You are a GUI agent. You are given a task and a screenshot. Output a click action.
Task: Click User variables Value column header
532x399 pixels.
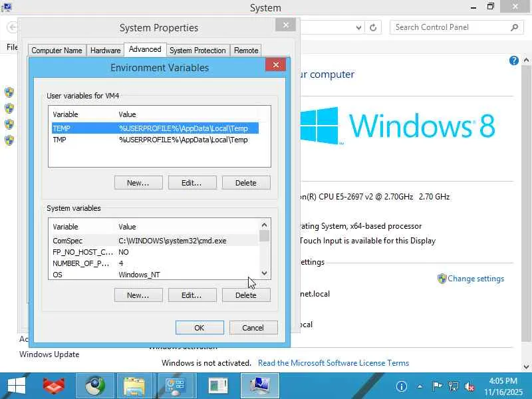pos(188,114)
